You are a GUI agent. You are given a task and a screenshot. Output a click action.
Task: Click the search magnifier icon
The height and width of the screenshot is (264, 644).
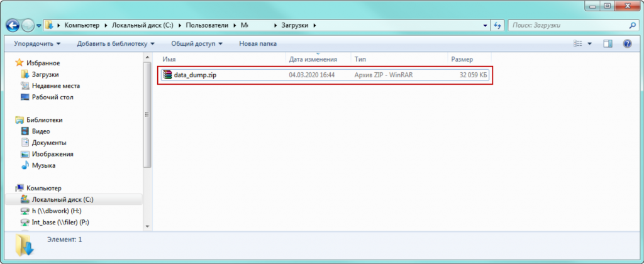pos(633,25)
